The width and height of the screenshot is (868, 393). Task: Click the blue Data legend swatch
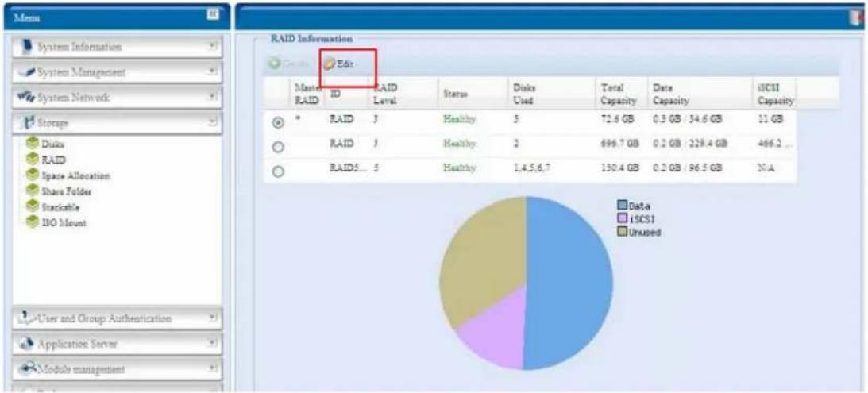(x=623, y=206)
